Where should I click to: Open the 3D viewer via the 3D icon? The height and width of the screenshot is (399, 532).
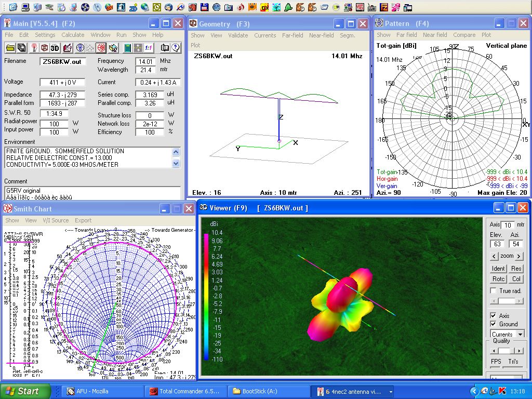55,48
